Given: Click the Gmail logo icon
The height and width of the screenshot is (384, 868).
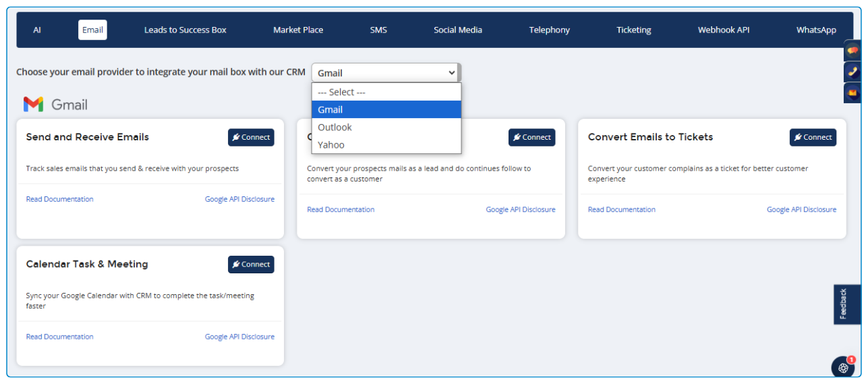Looking at the screenshot, I should point(33,104).
